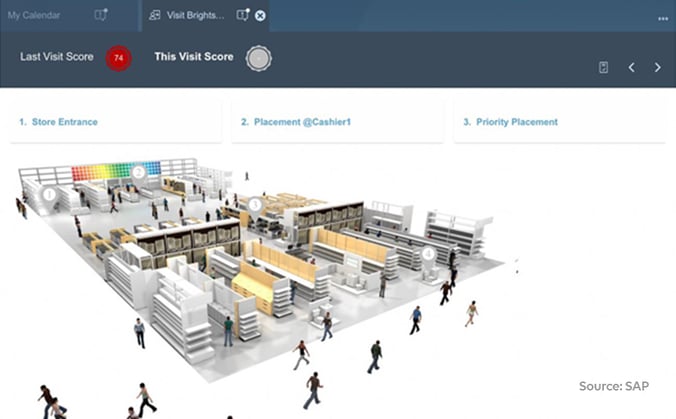The height and width of the screenshot is (419, 676).
Task: Open the three-dot overflow menu
Action: (x=663, y=19)
